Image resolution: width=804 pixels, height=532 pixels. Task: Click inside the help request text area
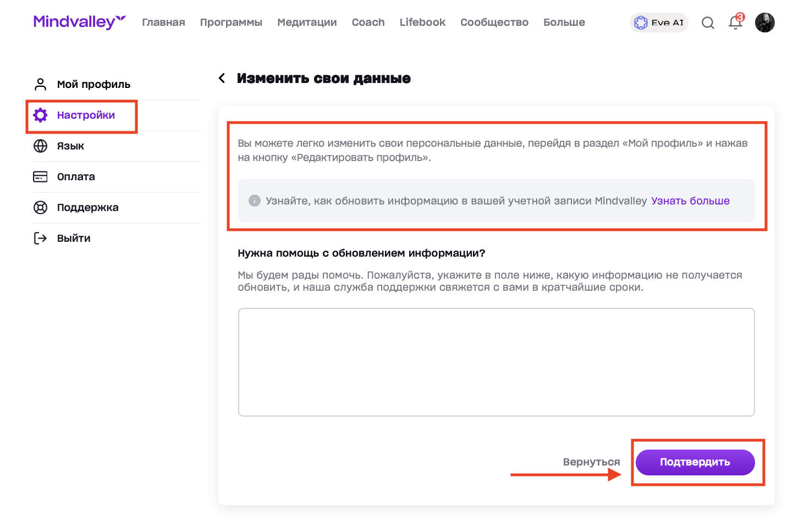tap(496, 362)
